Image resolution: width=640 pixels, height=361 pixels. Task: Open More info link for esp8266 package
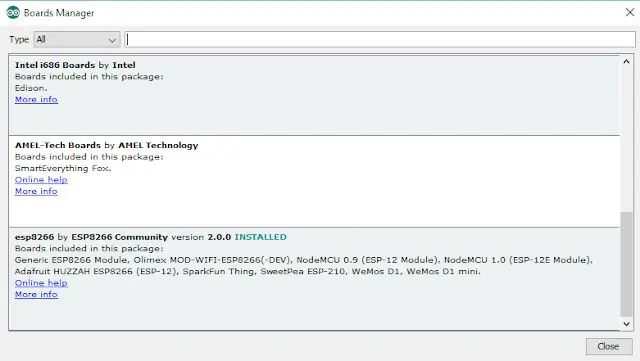(x=36, y=294)
